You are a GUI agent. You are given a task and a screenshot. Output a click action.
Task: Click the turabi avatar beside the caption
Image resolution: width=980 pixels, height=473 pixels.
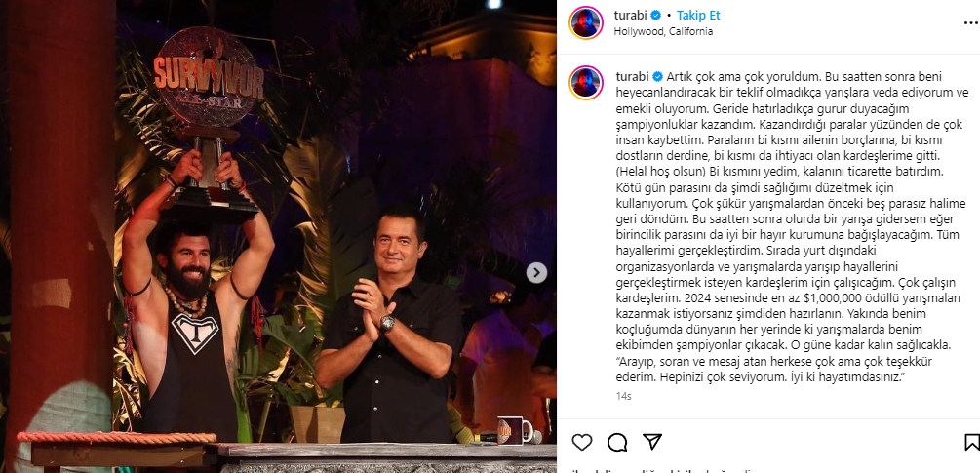point(586,83)
